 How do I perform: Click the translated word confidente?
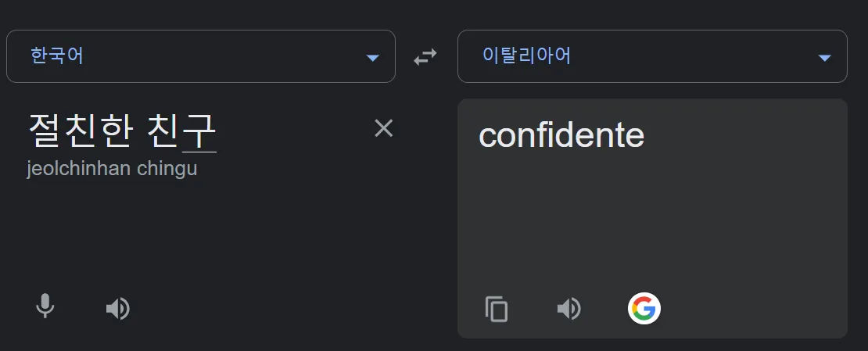561,135
